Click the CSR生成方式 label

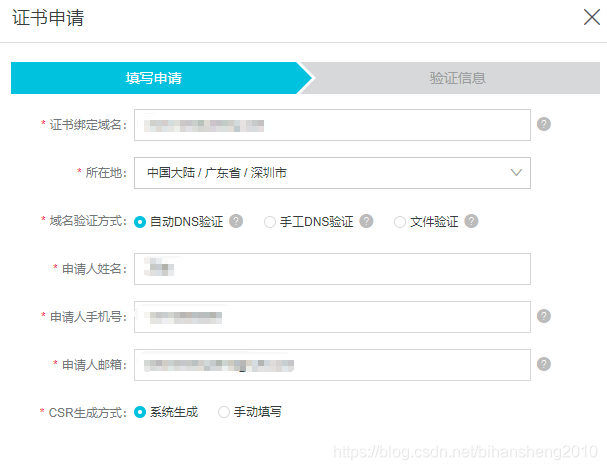pos(87,412)
